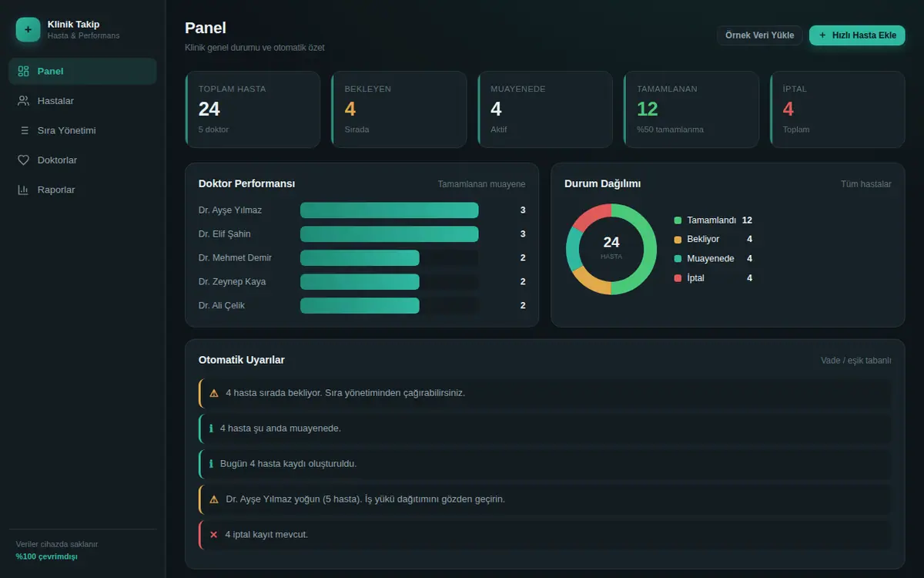Viewport: 924px width, 578px height.
Task: Click the Klinik Takip plus logo icon
Action: coord(28,29)
